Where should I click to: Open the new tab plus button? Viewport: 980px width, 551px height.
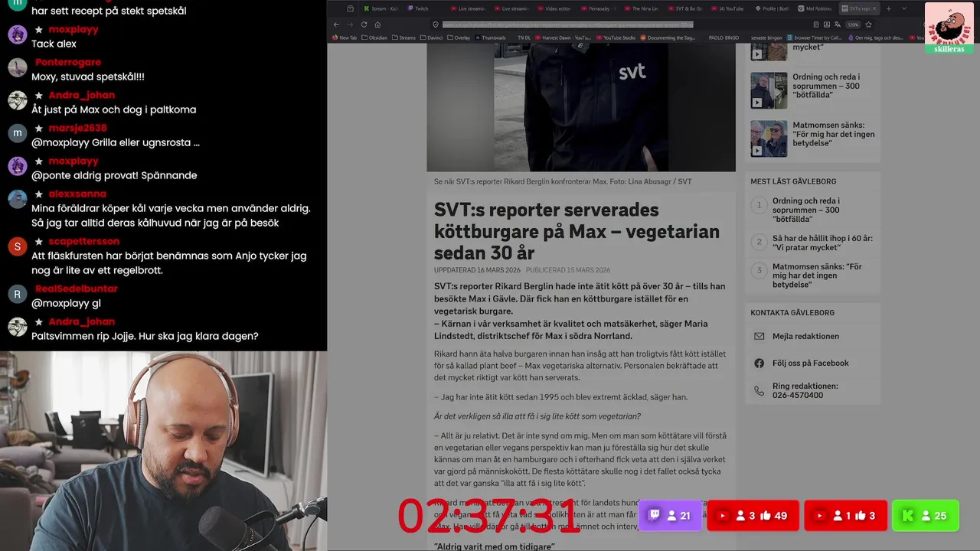click(888, 8)
